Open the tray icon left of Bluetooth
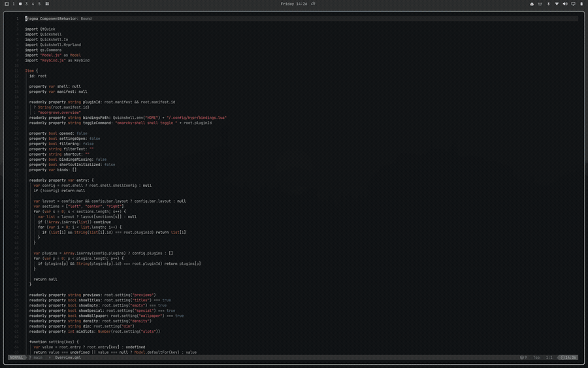The width and height of the screenshot is (588, 368). pos(540,4)
